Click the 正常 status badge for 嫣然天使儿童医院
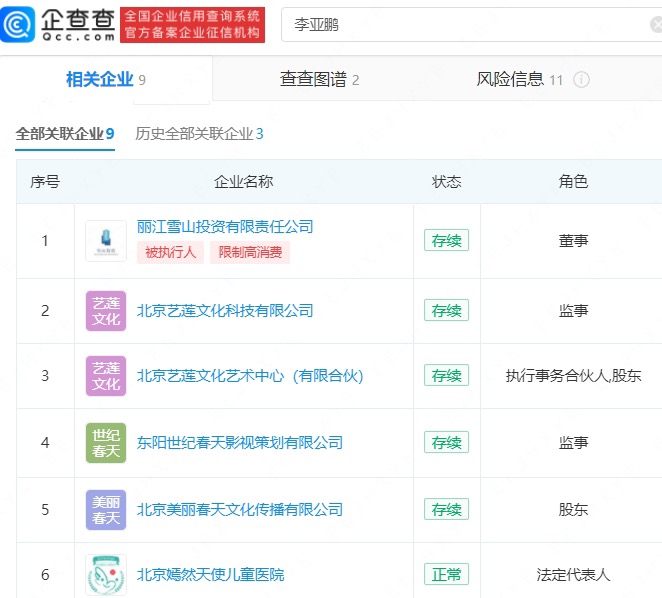The image size is (662, 598). (447, 574)
